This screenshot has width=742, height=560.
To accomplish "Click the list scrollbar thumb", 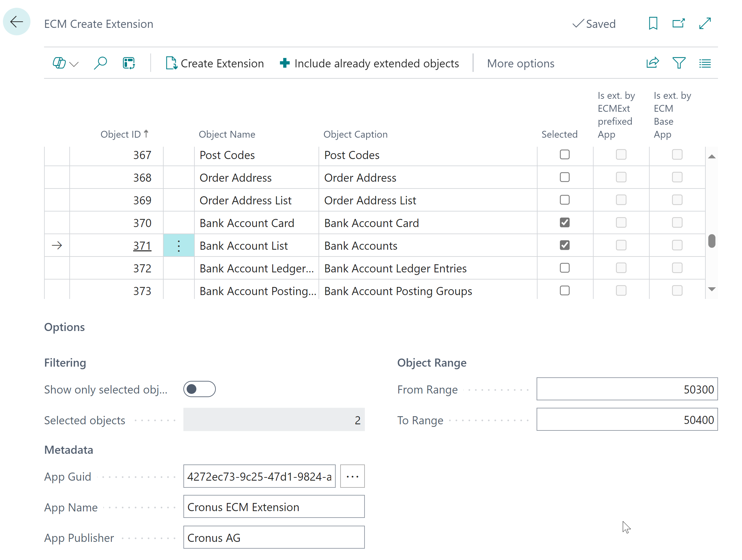I will pyautogui.click(x=712, y=241).
